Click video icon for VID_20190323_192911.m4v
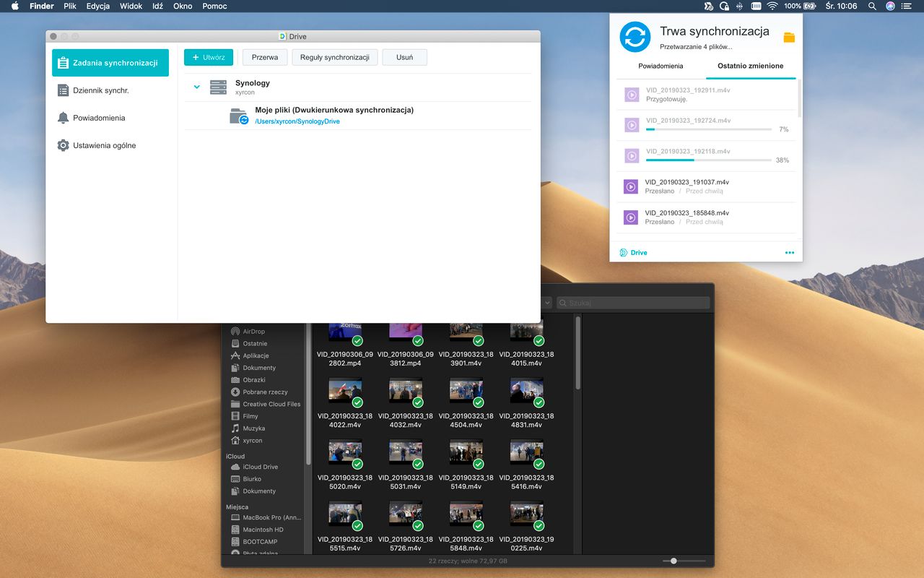This screenshot has height=578, width=924. [x=631, y=95]
